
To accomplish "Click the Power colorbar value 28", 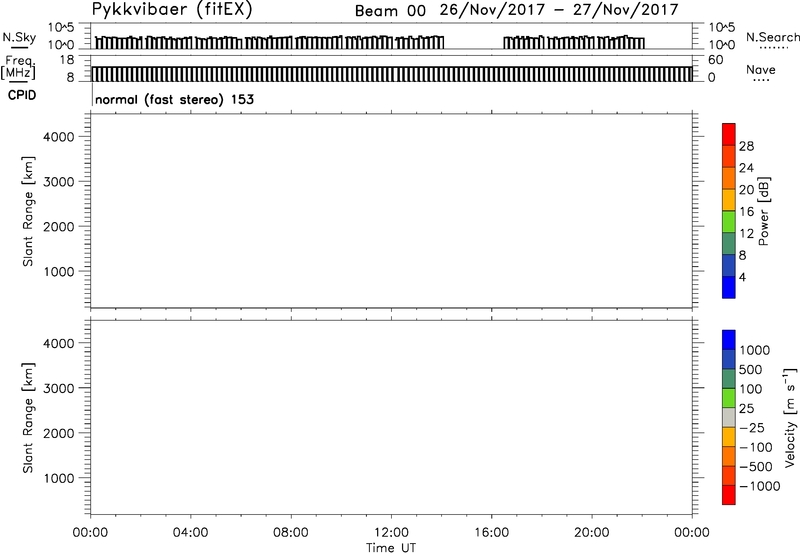I will click(x=746, y=146).
